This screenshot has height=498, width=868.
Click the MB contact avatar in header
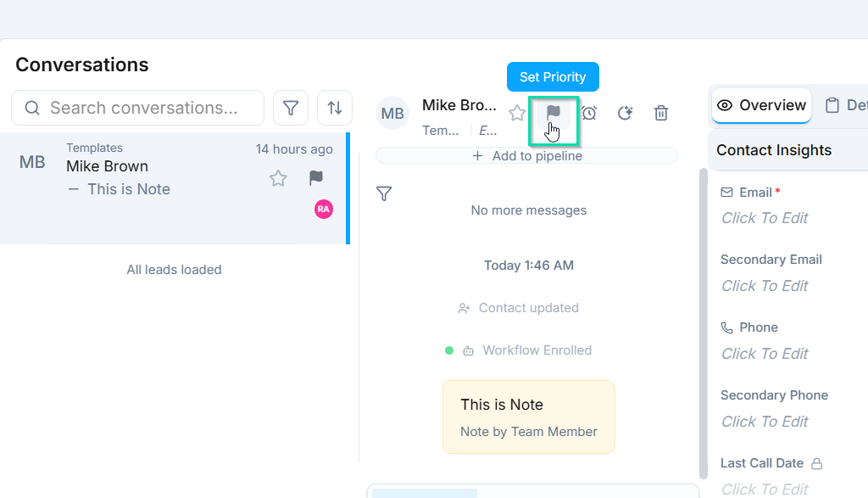coord(392,114)
